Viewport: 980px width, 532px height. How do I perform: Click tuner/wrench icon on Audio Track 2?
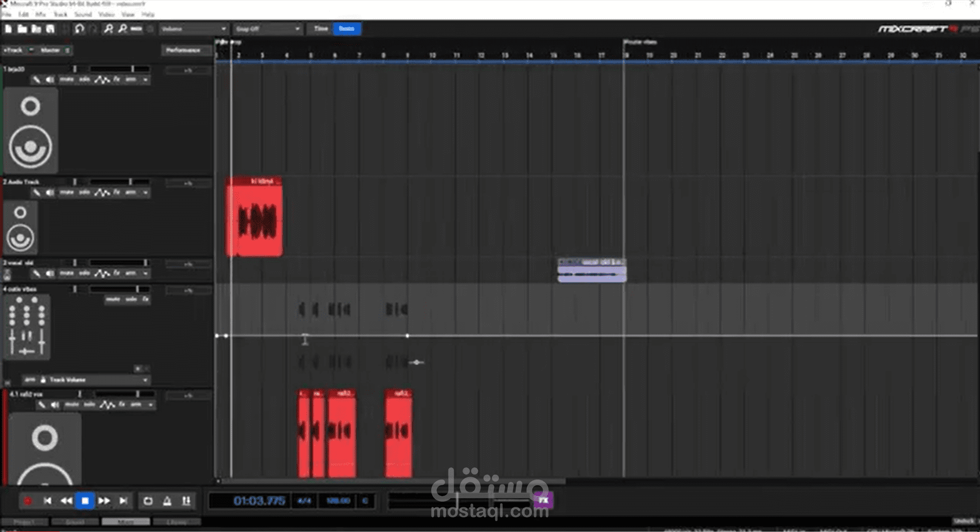[36, 193]
